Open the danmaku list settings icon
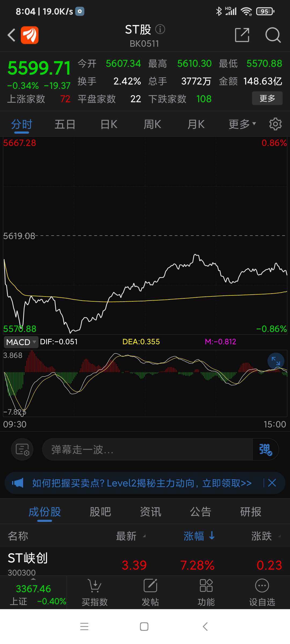 [x=22, y=449]
